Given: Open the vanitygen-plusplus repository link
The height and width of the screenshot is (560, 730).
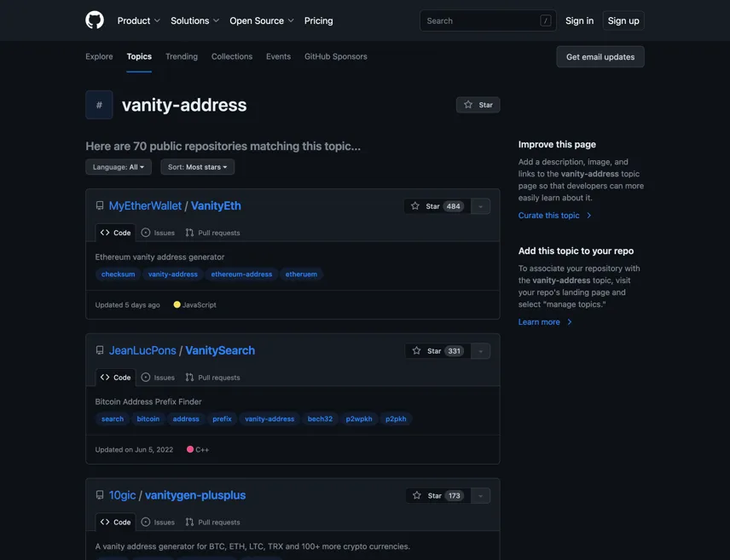Looking at the screenshot, I should [x=195, y=495].
